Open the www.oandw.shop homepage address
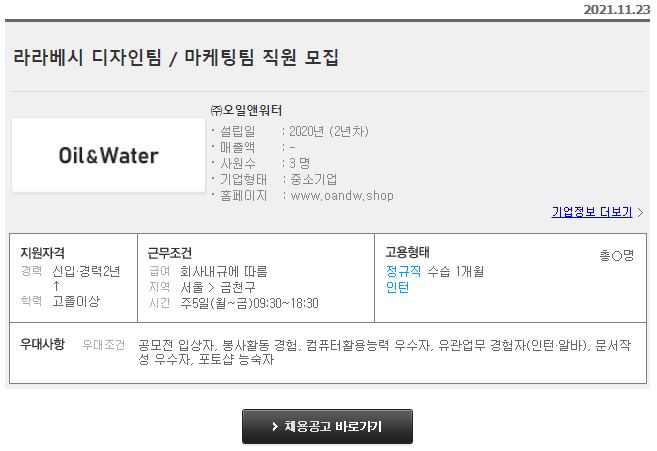Viewport: 657px width, 451px height. (342, 196)
